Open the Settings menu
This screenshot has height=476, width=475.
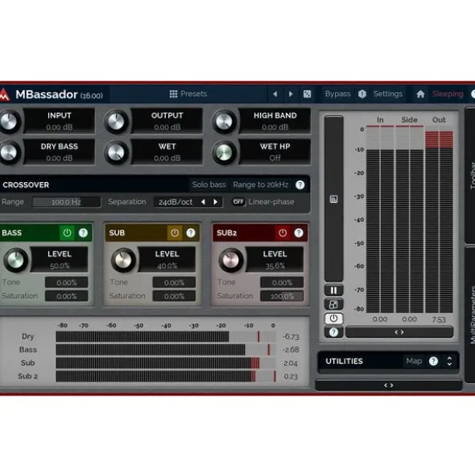(388, 93)
